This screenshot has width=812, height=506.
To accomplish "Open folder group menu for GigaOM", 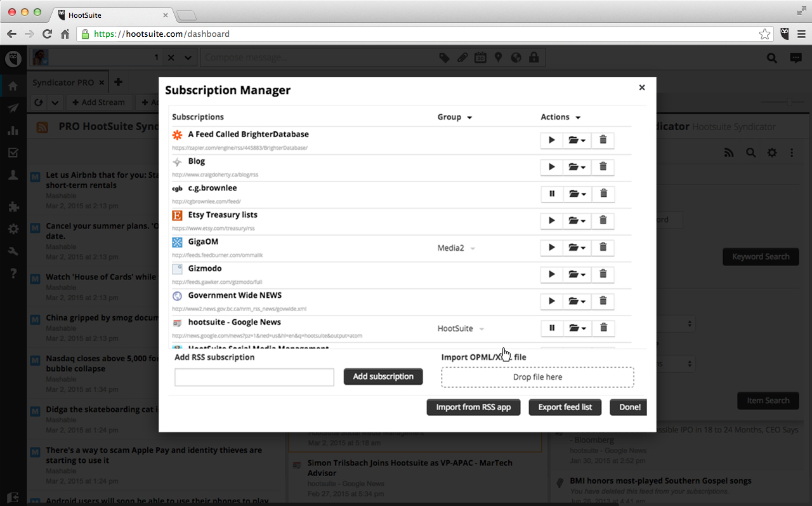I will tap(577, 248).
